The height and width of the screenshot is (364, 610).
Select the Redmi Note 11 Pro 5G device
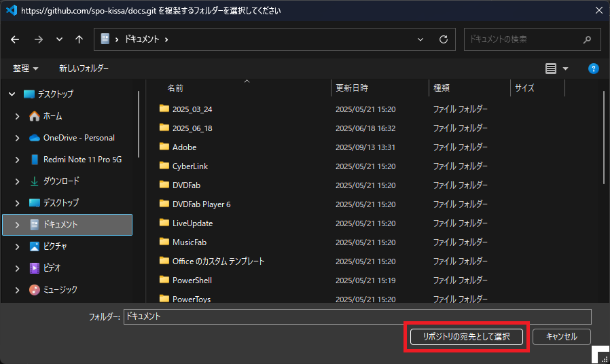pos(82,159)
